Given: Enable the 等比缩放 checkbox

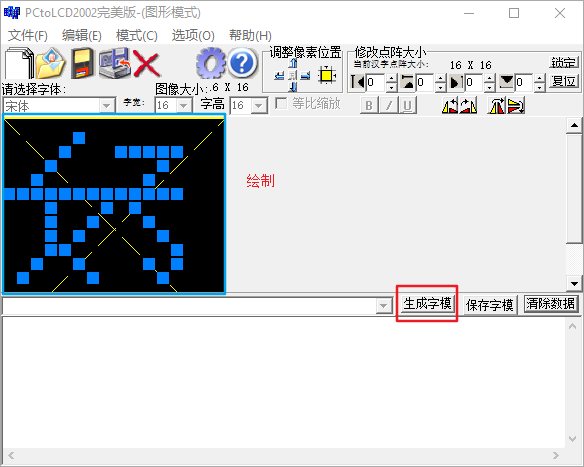Looking at the screenshot, I should click(x=281, y=103).
